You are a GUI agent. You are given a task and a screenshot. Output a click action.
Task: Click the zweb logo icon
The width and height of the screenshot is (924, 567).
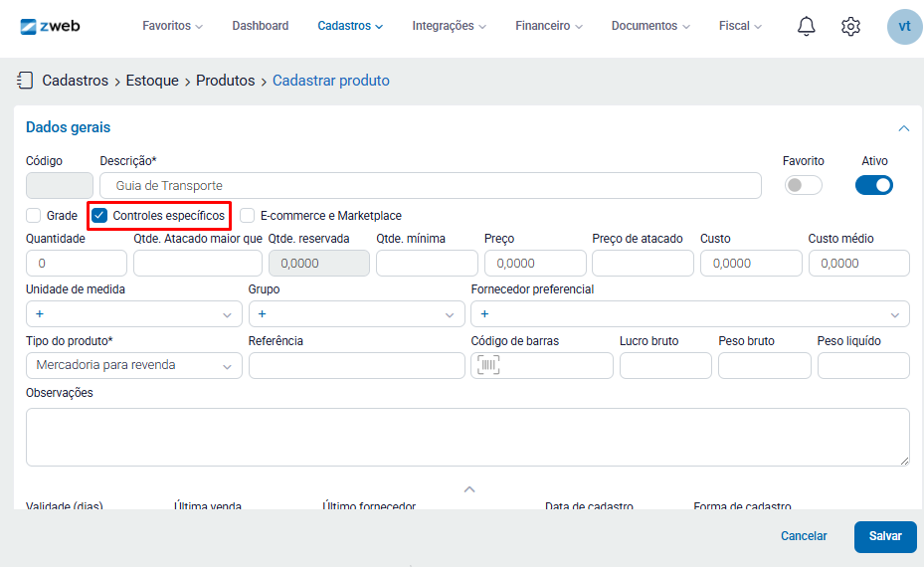pyautogui.click(x=29, y=26)
